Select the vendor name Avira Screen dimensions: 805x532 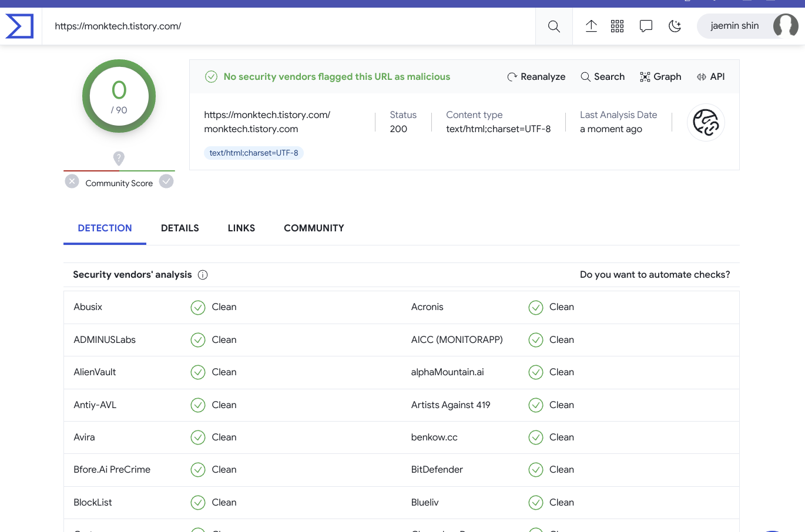pos(84,437)
